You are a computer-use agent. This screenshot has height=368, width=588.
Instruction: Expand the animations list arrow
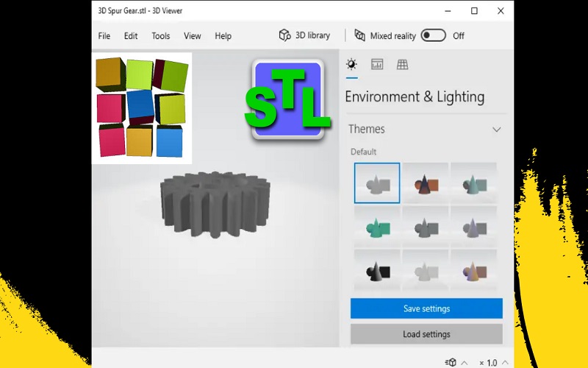click(x=465, y=363)
